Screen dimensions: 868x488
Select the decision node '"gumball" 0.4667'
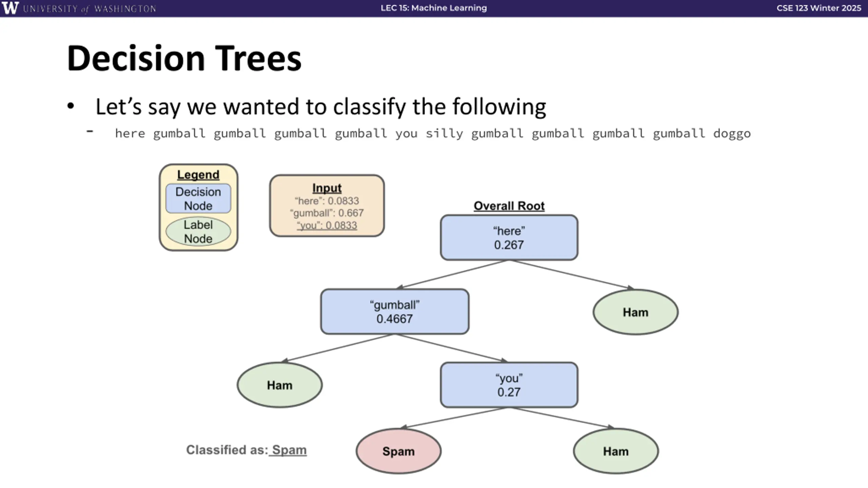tap(395, 311)
